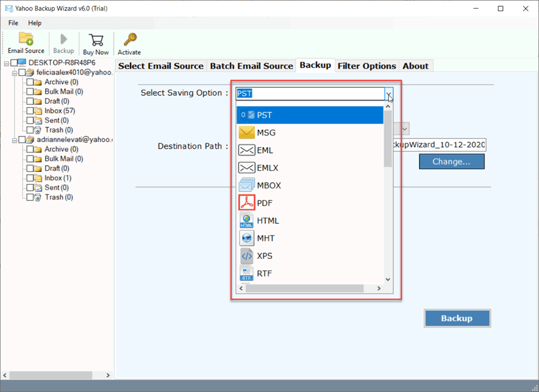The height and width of the screenshot is (392, 539).
Task: Open the File menu
Action: 13,23
